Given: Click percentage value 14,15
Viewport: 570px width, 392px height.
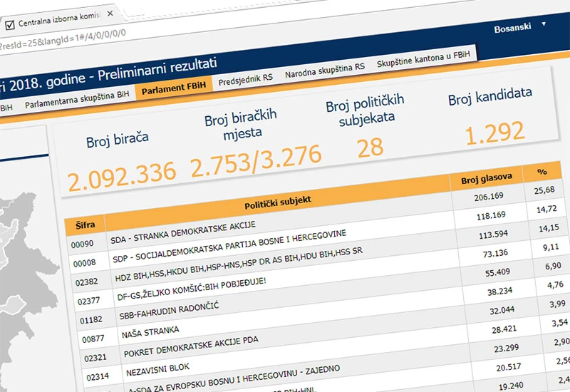Looking at the screenshot, I should [549, 228].
